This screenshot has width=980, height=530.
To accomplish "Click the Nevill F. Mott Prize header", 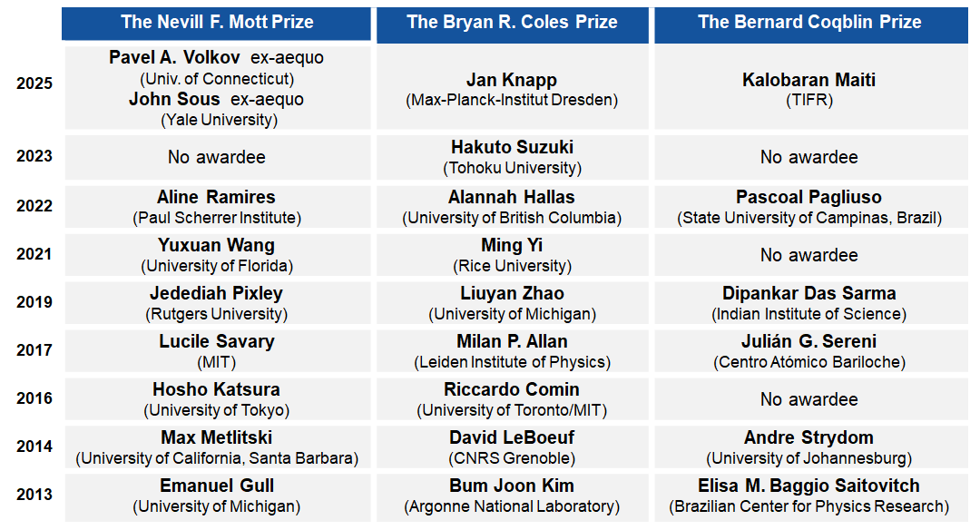I will 217,23.
